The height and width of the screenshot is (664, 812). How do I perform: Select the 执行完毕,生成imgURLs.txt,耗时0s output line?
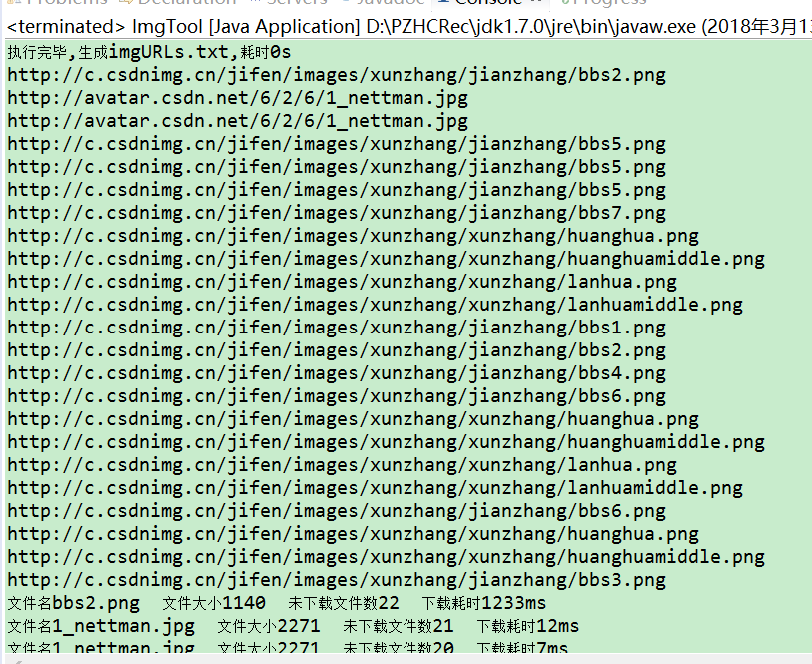click(x=149, y=52)
